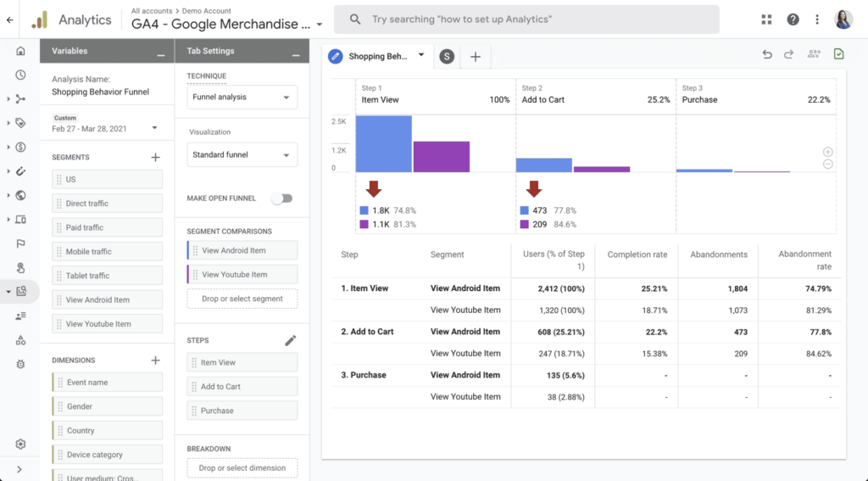Screen dimensions: 868x481
Task: Open the Technique Funnel analysis dropdown
Action: tap(242, 98)
